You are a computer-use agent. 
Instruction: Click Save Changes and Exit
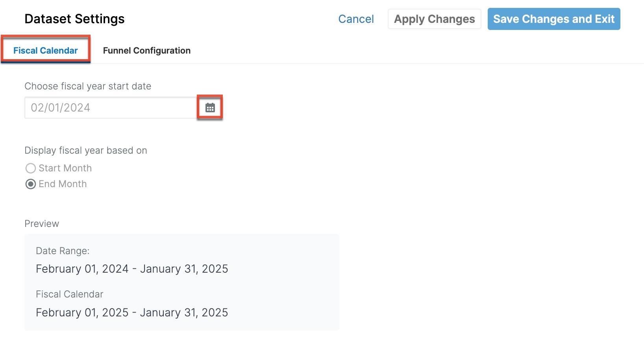tap(553, 19)
